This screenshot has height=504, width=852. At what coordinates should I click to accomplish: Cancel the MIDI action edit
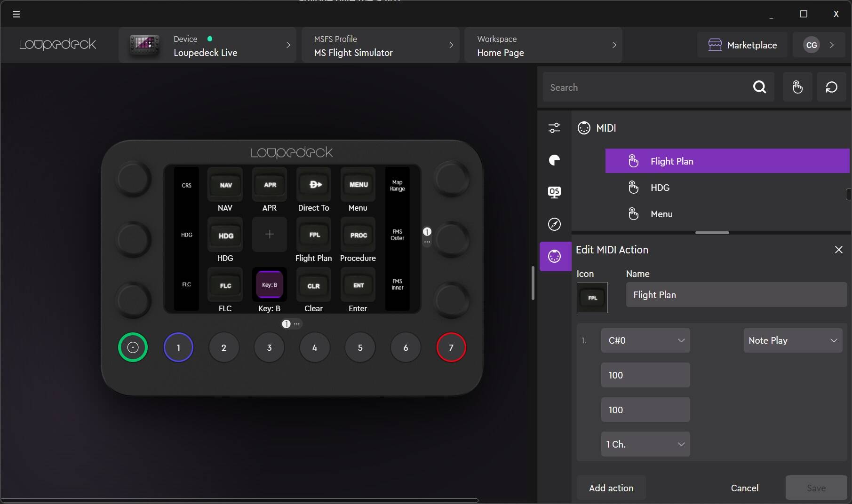pyautogui.click(x=744, y=488)
